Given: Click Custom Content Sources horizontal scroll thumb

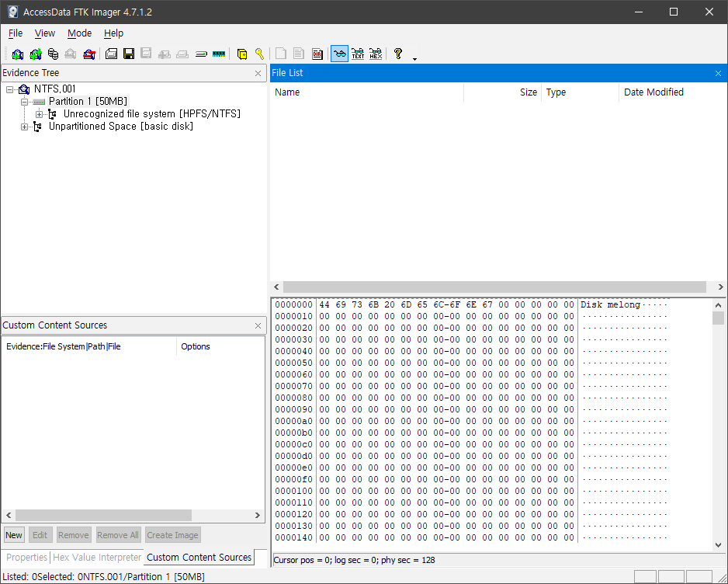Looking at the screenshot, I should 103,515.
